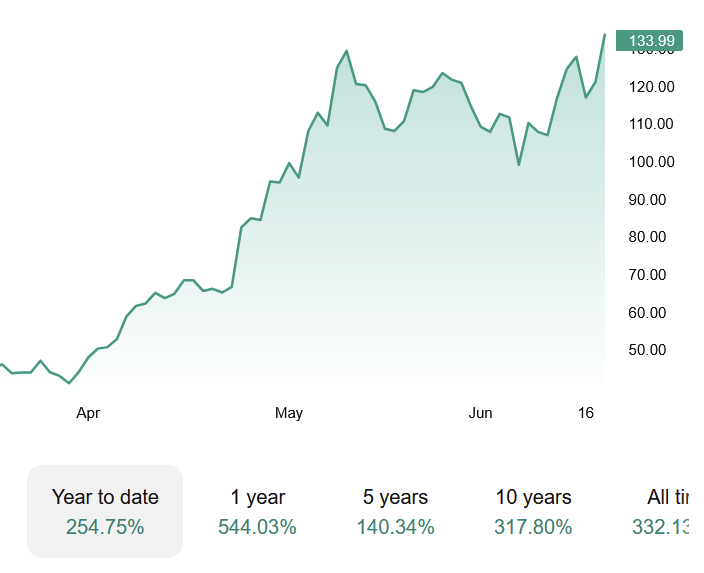Select the Year to date range

tap(105, 511)
